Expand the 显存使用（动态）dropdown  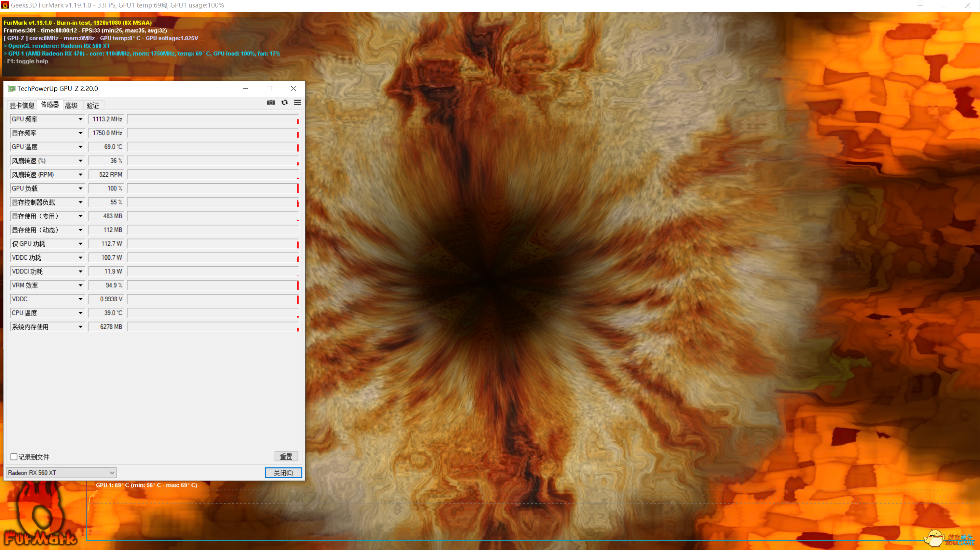click(x=81, y=230)
